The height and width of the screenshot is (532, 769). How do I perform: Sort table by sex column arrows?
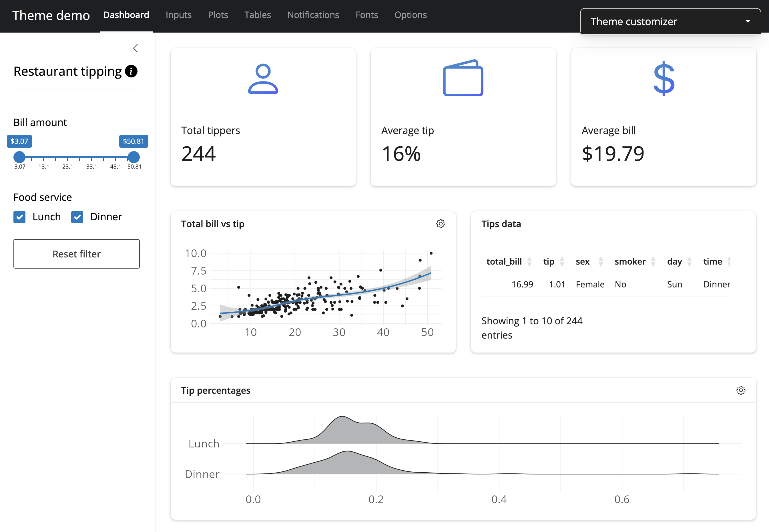600,262
